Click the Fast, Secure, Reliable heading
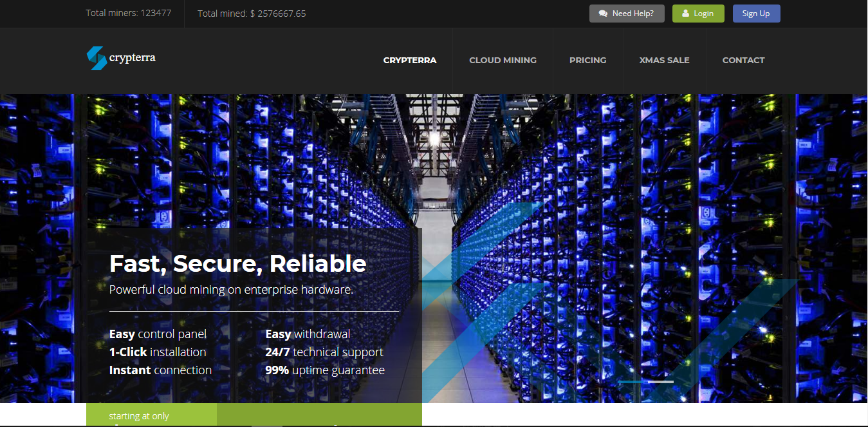868x427 pixels. (x=238, y=263)
